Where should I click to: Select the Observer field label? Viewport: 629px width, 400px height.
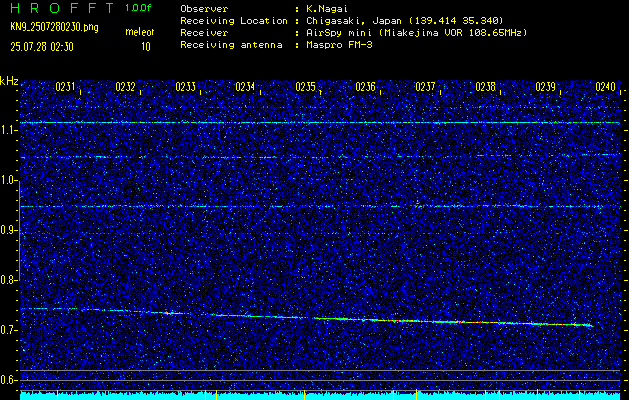(204, 9)
